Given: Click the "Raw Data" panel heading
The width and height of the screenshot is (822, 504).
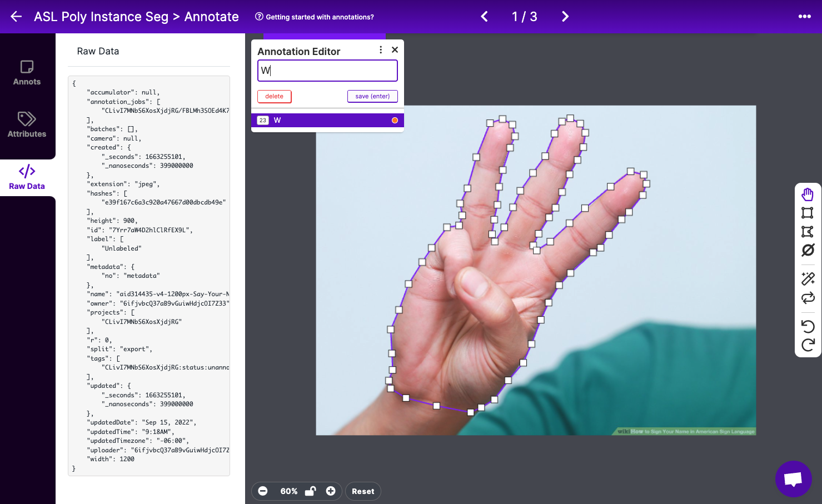Looking at the screenshot, I should pos(98,51).
